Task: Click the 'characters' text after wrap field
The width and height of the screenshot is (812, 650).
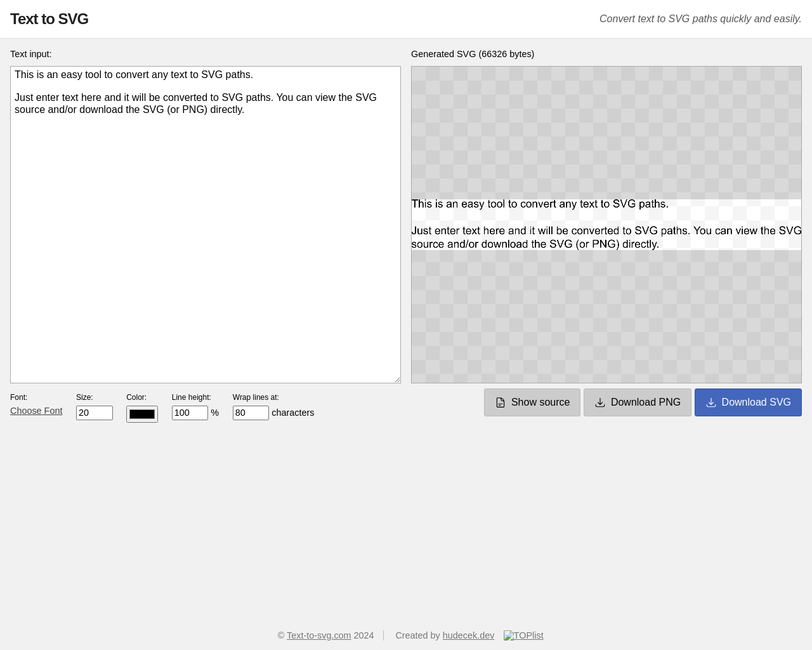Action: click(293, 413)
